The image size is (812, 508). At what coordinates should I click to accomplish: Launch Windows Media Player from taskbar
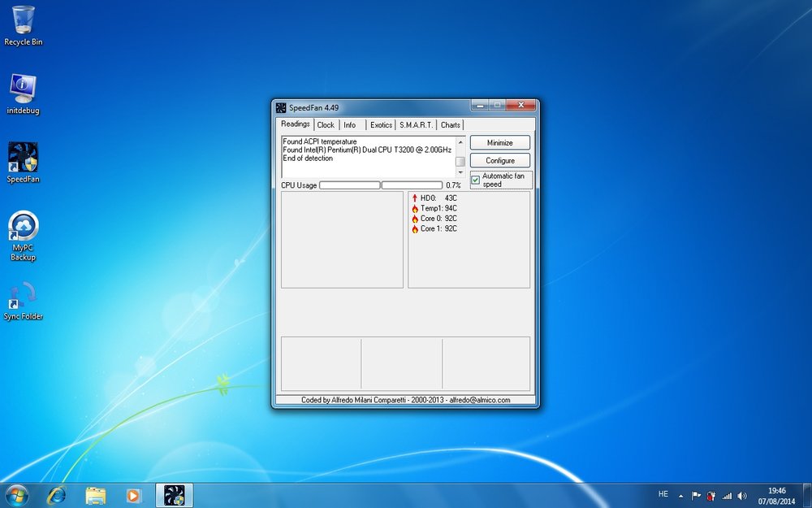(134, 496)
